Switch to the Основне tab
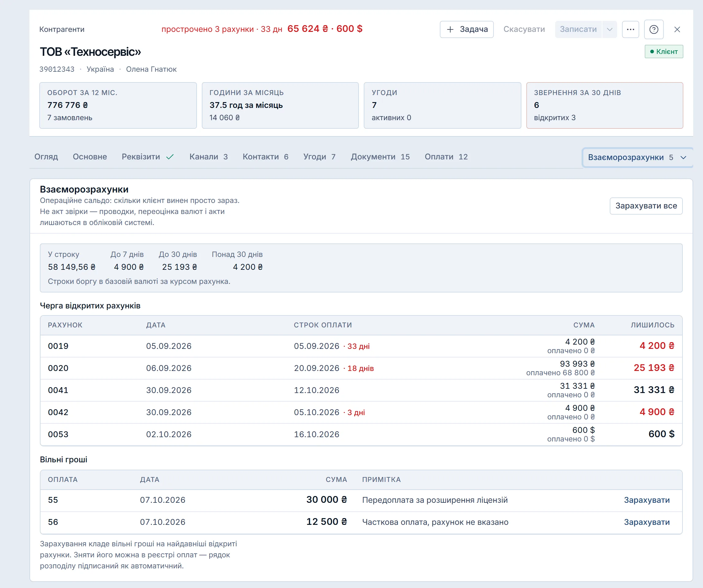 (90, 157)
